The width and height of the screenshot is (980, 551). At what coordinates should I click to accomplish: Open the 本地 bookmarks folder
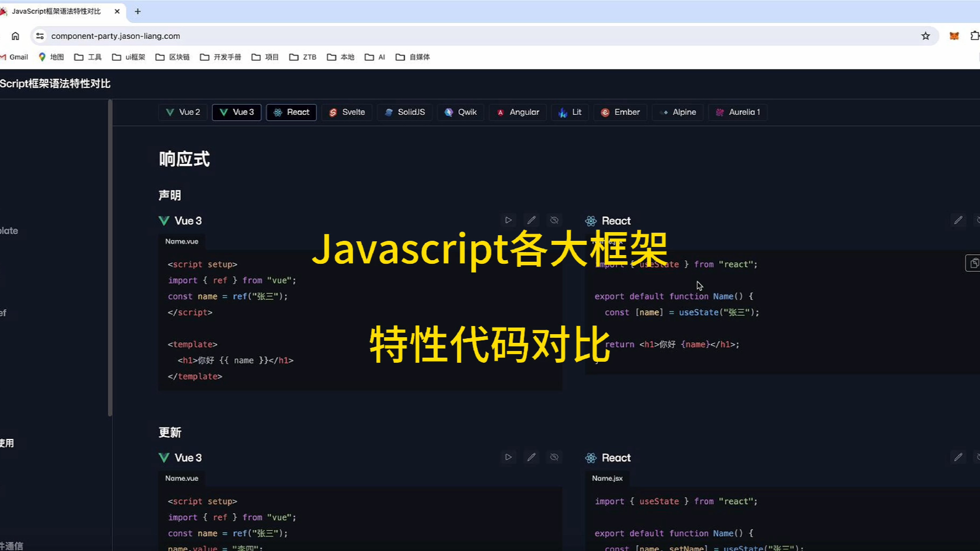point(340,57)
